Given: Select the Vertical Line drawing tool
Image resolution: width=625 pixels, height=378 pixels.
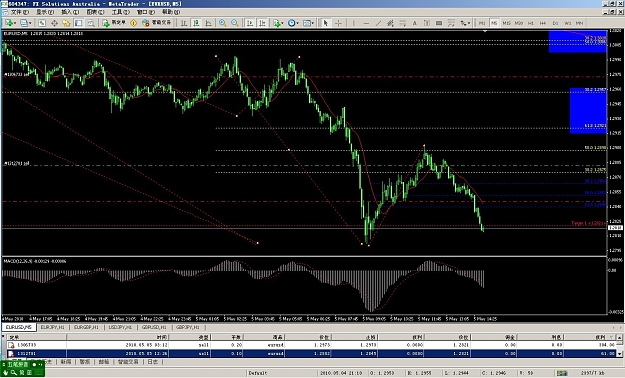Looking at the screenshot, I should (354, 23).
